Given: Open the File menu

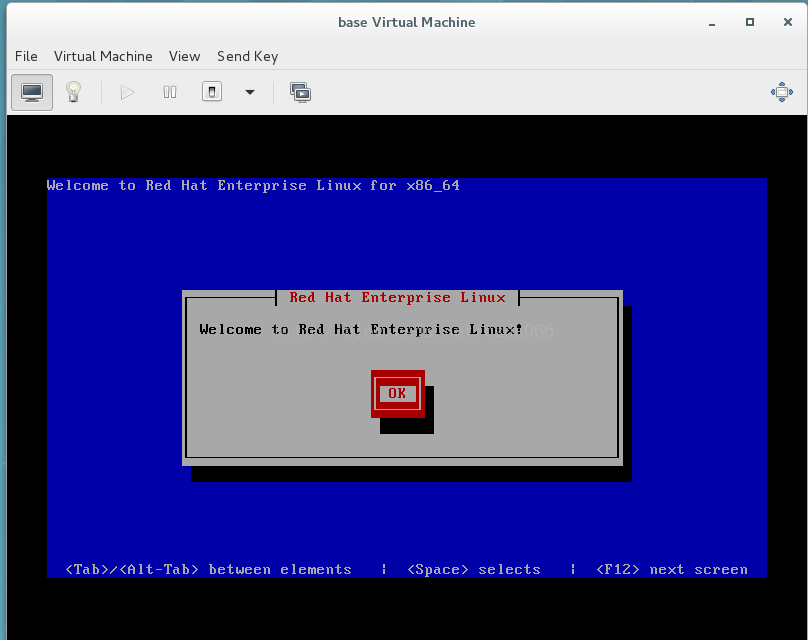Looking at the screenshot, I should point(26,56).
